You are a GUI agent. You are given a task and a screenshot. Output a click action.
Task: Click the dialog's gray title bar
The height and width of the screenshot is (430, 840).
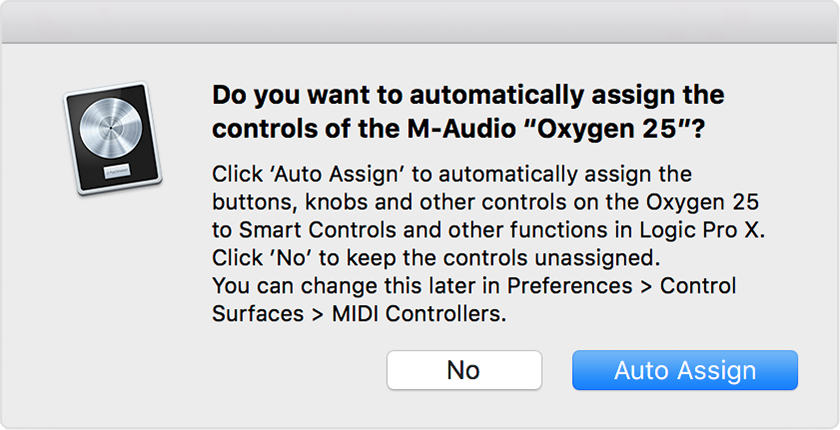[420, 21]
